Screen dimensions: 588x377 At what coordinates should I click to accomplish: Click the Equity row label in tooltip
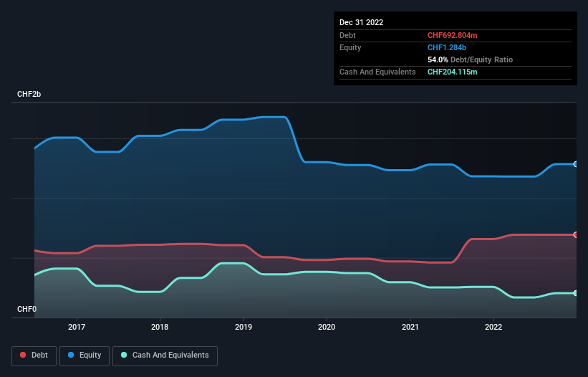(x=350, y=47)
